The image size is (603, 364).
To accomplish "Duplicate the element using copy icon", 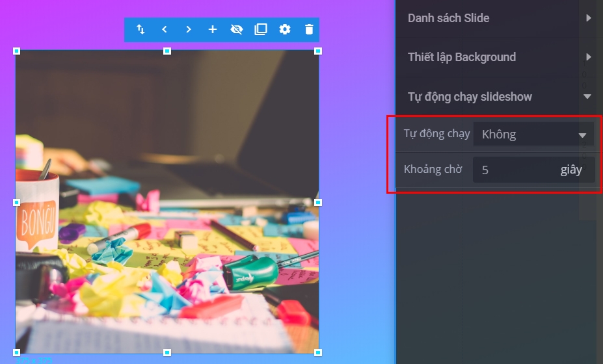I will tap(261, 29).
